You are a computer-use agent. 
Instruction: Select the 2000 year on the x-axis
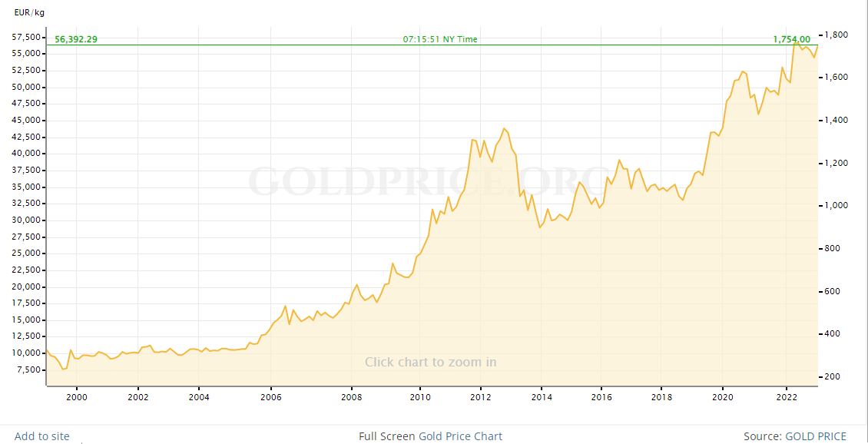pos(76,397)
